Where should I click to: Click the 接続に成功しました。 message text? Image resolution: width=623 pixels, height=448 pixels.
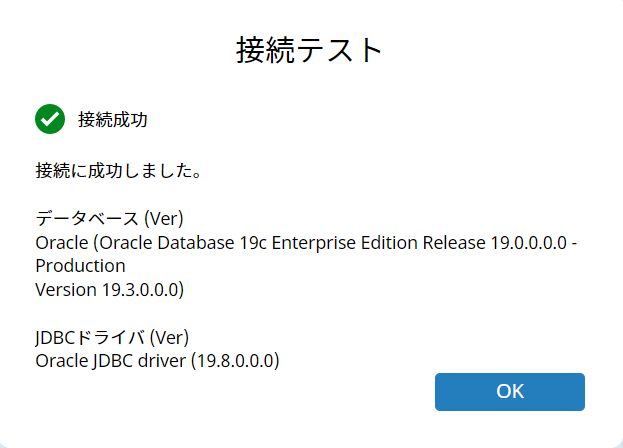coord(119,171)
